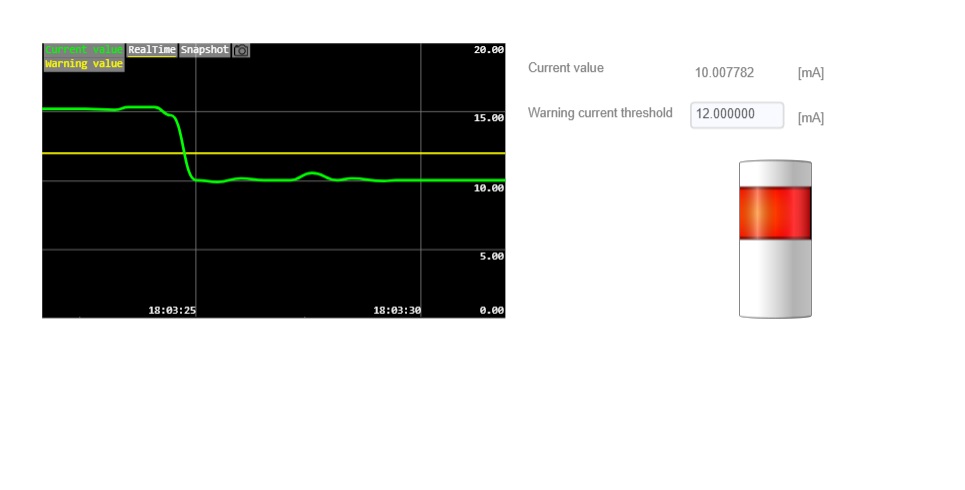Click the 15.00 y-axis label

(489, 118)
